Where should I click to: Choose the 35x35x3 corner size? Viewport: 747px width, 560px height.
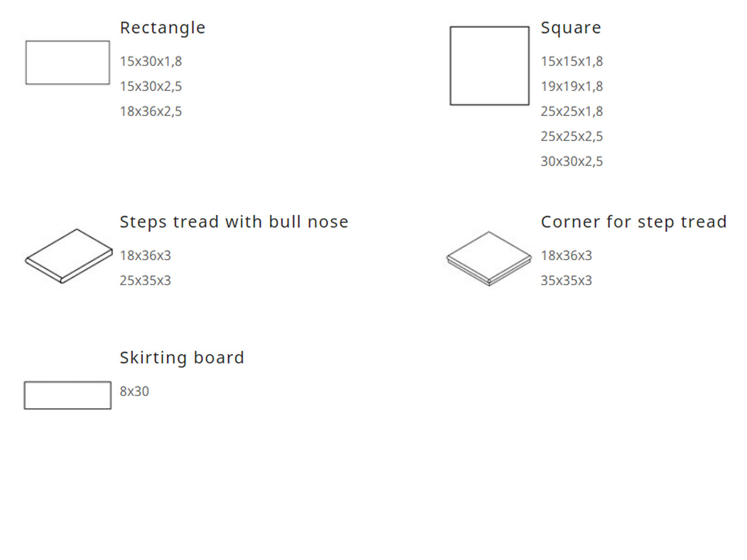click(566, 281)
